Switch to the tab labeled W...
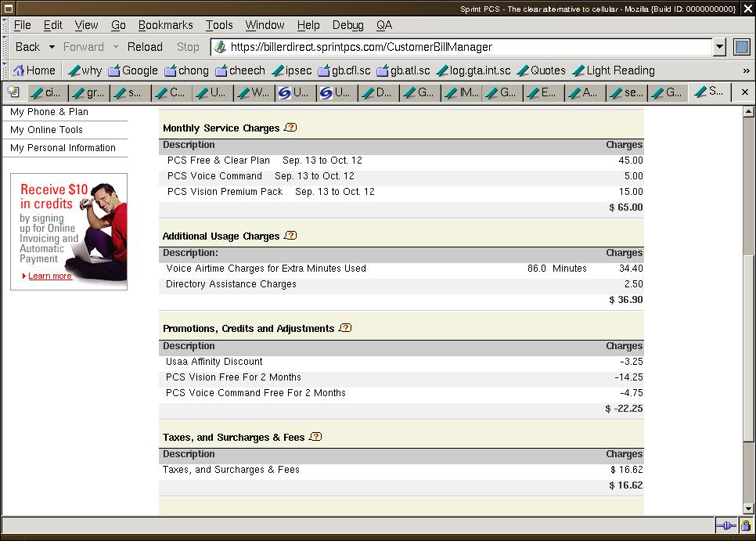 (254, 92)
